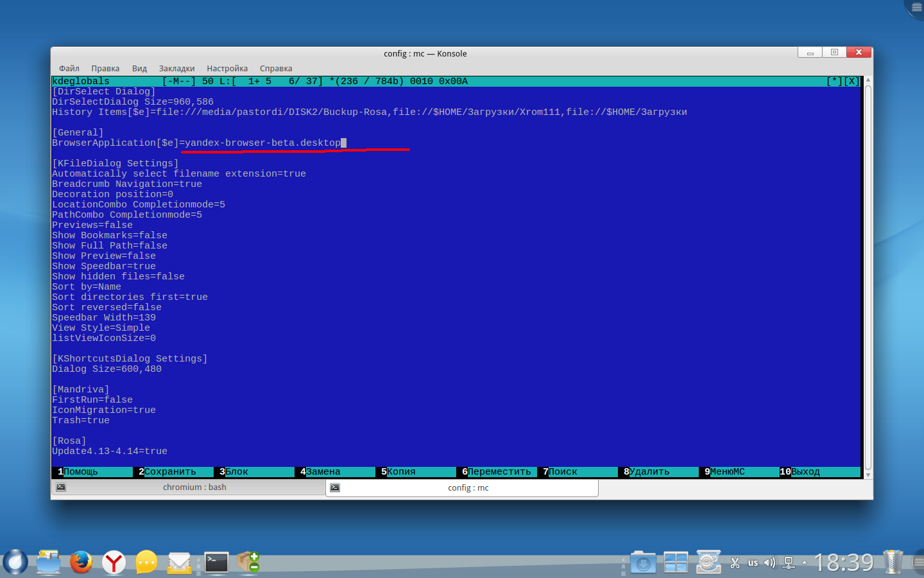The image size is (924, 578).
Task: Click the '[KShortcutsDialog Settings]' header
Action: [130, 359]
